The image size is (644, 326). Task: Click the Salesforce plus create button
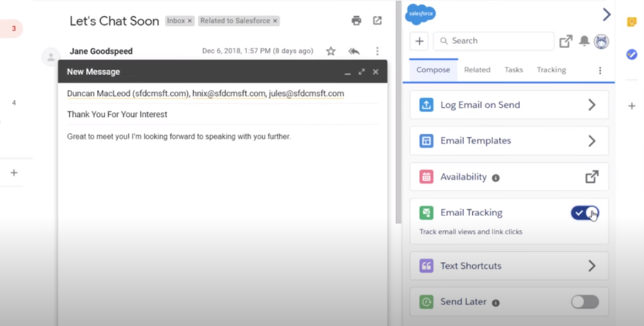pos(419,41)
